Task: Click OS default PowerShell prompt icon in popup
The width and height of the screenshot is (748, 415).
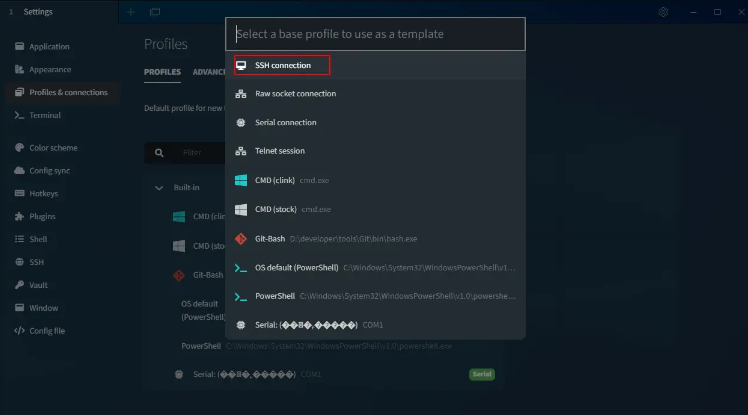Action: 241,268
